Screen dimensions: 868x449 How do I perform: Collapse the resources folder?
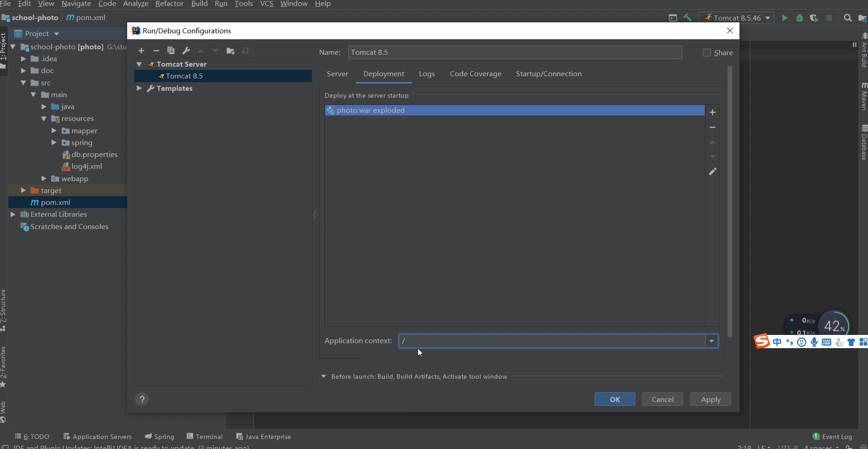[44, 119]
